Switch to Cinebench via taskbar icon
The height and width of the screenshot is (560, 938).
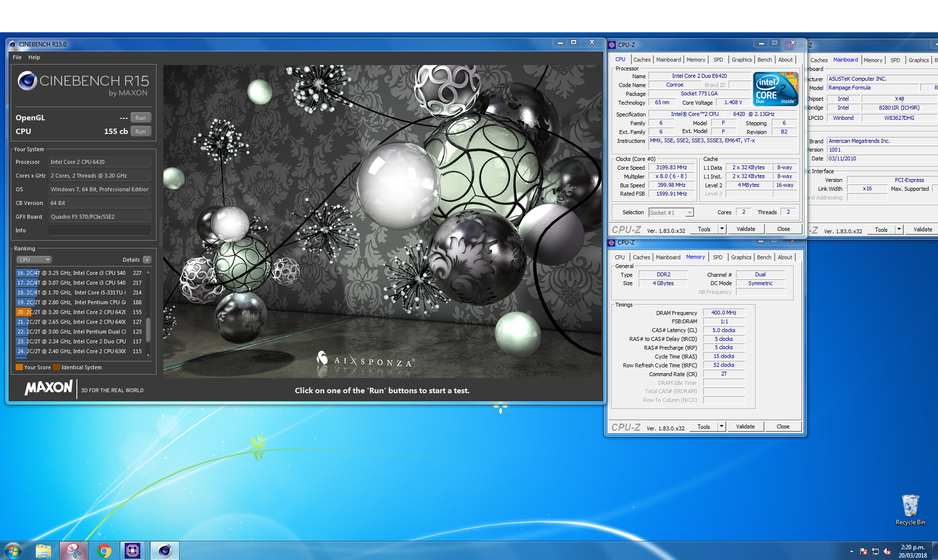pyautogui.click(x=165, y=551)
